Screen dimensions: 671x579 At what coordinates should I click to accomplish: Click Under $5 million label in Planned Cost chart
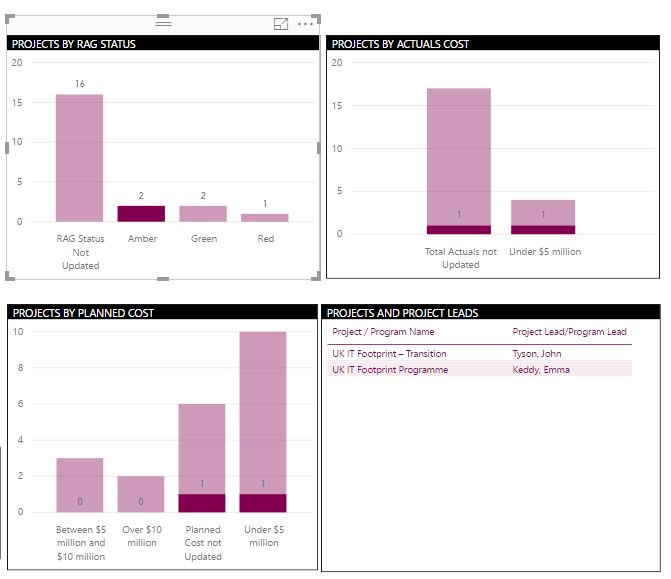point(264,536)
